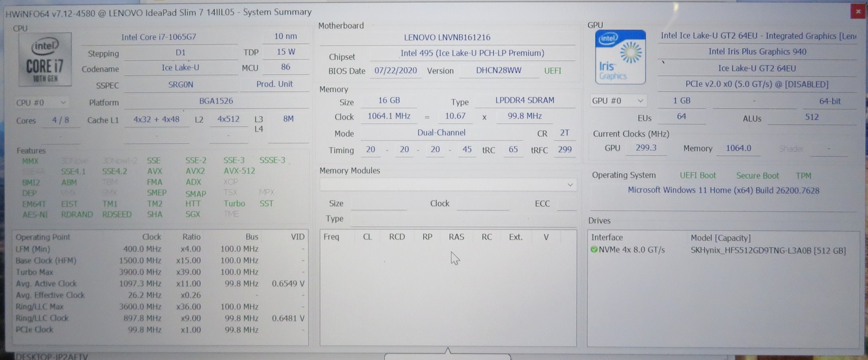Open the CPU #0 selector dropdown
This screenshot has width=868, height=360.
[x=41, y=102]
